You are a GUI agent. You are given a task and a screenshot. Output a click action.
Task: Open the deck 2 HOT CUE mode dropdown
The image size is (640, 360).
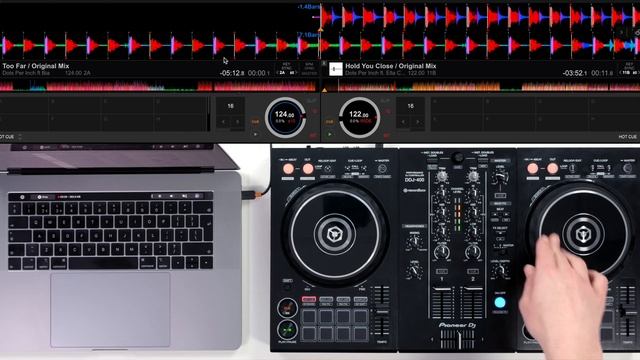coord(629,137)
